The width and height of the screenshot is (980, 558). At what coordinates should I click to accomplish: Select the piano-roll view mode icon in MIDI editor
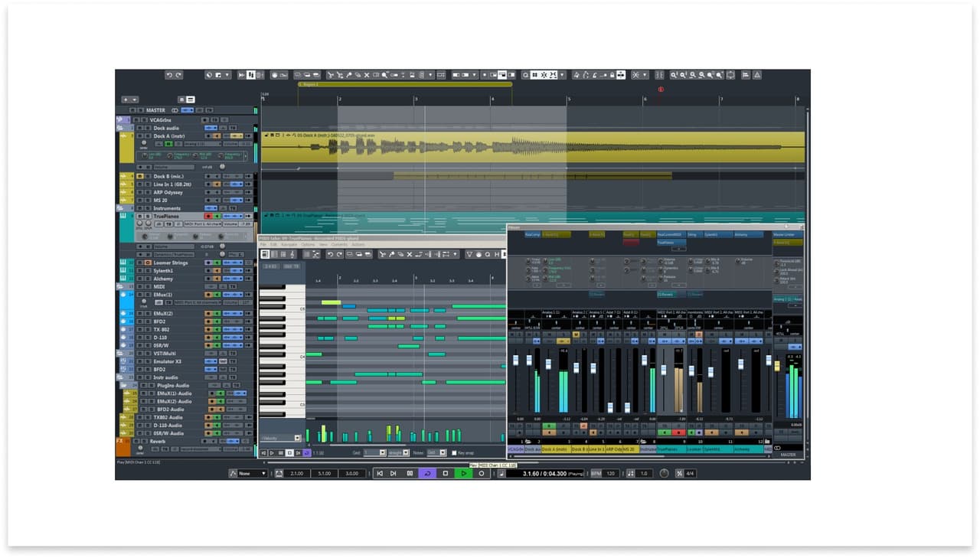coord(265,253)
